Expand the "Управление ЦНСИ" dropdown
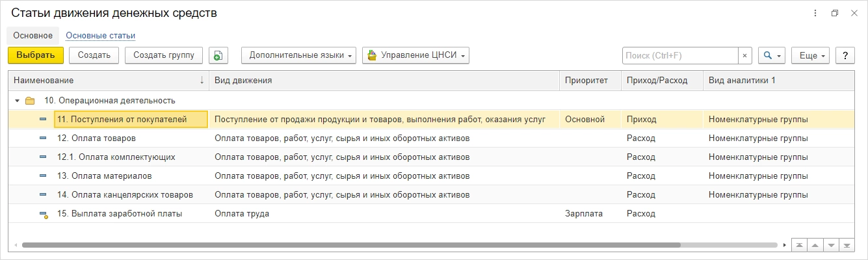The image size is (868, 260). [415, 55]
